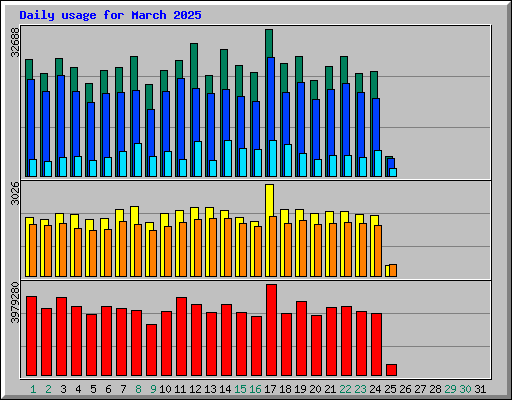Click the red bar for day 24
The height and width of the screenshot is (400, 512).
[x=376, y=345]
